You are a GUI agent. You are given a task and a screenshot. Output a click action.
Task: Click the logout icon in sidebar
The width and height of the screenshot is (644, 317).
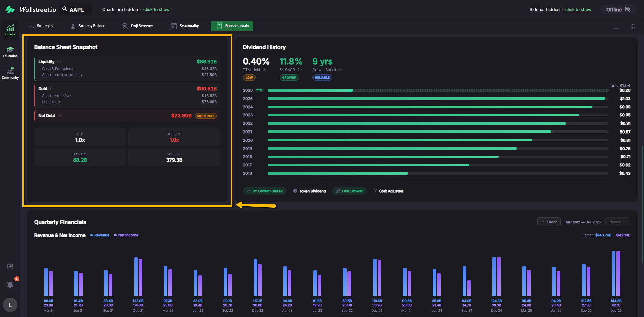click(x=10, y=267)
